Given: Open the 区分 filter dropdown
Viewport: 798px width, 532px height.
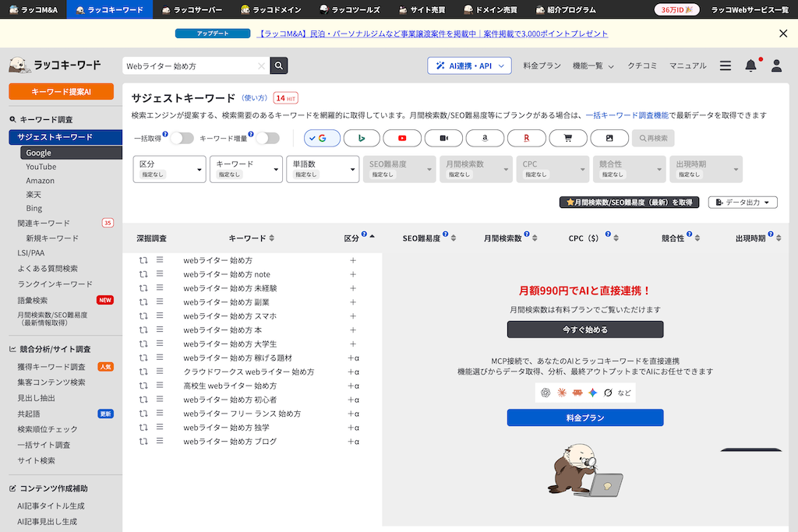Looking at the screenshot, I should [x=169, y=169].
